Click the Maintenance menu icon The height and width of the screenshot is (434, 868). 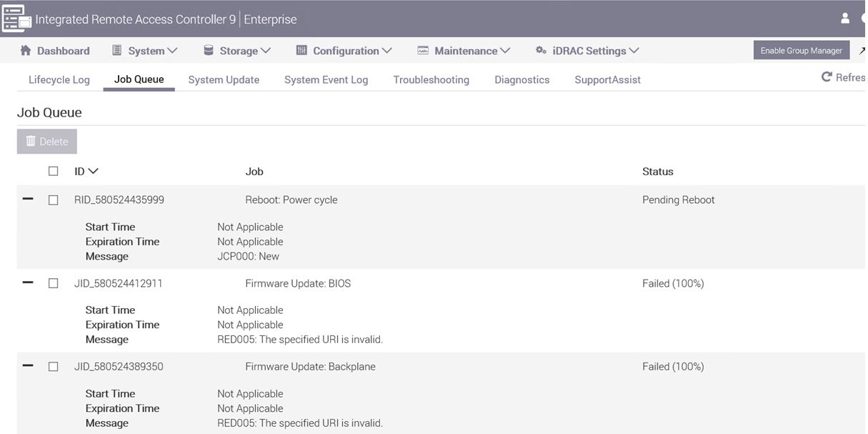click(x=423, y=51)
